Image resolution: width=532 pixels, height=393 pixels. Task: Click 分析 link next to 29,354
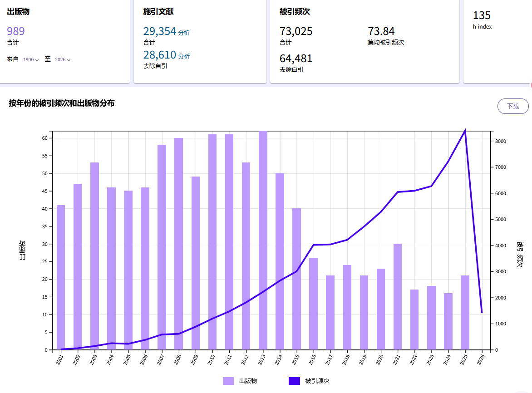pos(184,33)
